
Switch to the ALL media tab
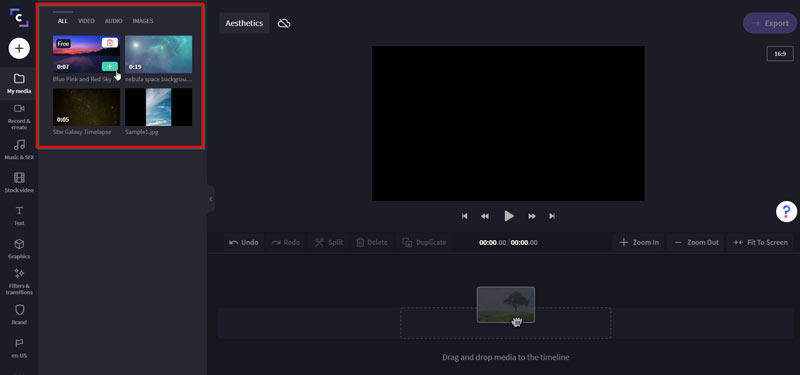point(63,21)
